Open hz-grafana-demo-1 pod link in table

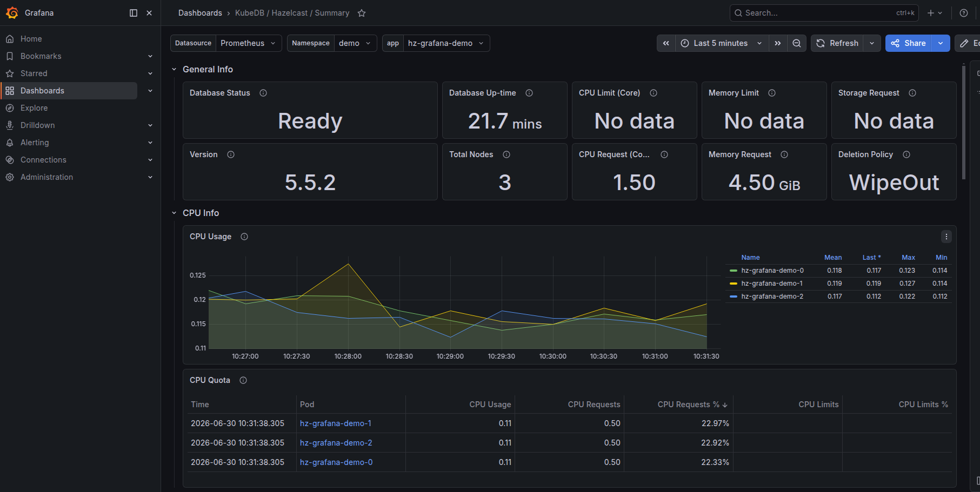[x=336, y=423]
